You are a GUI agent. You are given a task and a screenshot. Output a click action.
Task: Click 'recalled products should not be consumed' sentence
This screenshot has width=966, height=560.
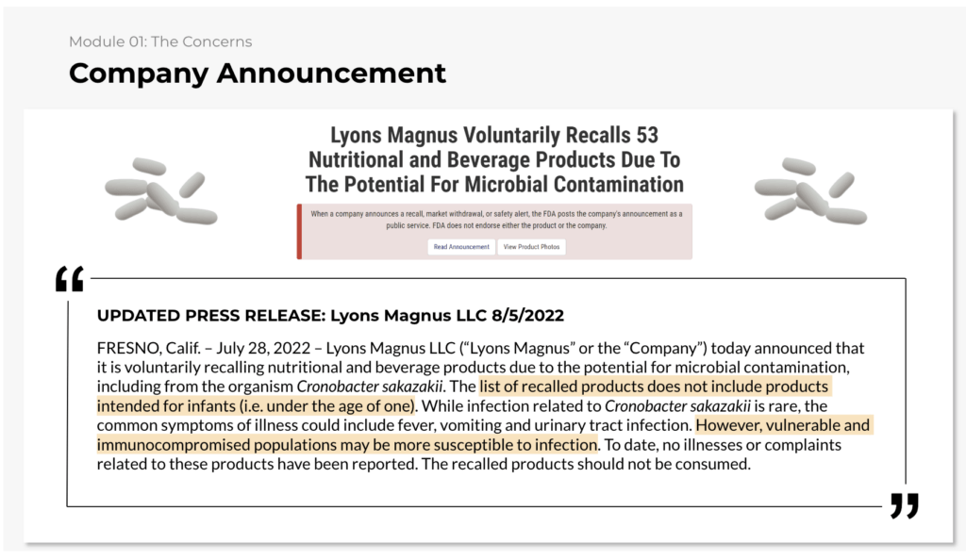(x=586, y=464)
